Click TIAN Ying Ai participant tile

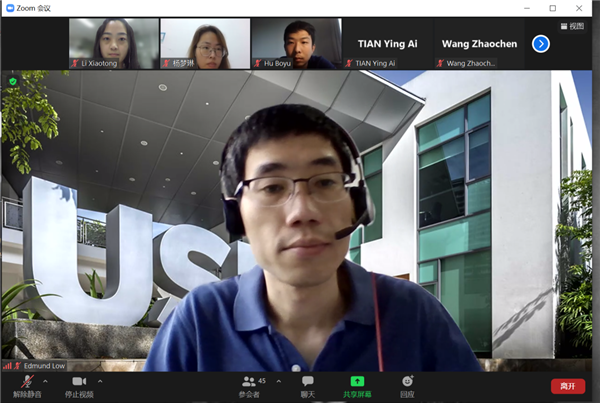pyautogui.click(x=388, y=43)
